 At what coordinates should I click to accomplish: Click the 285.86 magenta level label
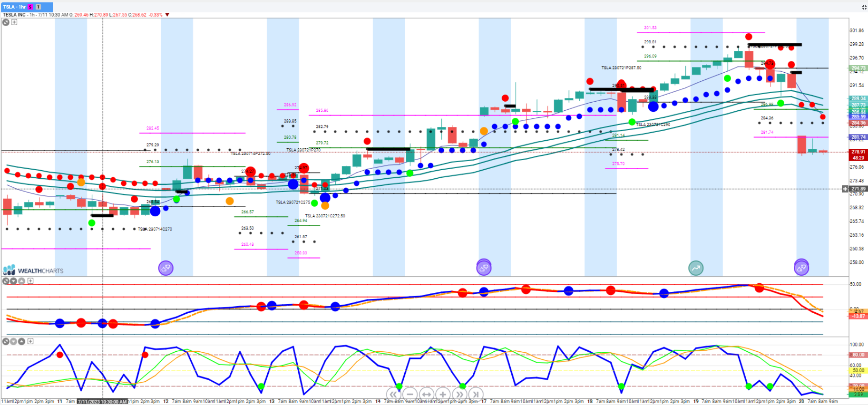point(322,110)
